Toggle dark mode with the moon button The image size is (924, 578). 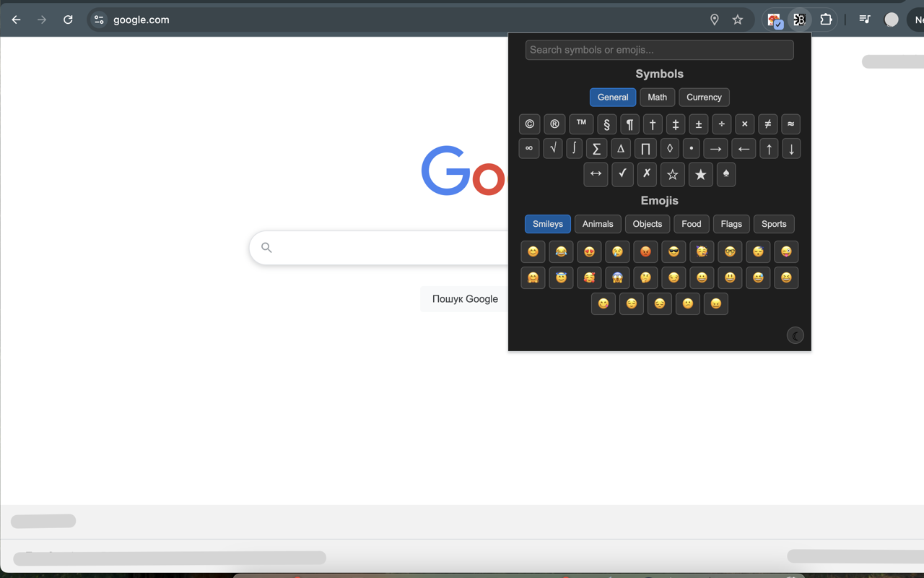point(795,335)
